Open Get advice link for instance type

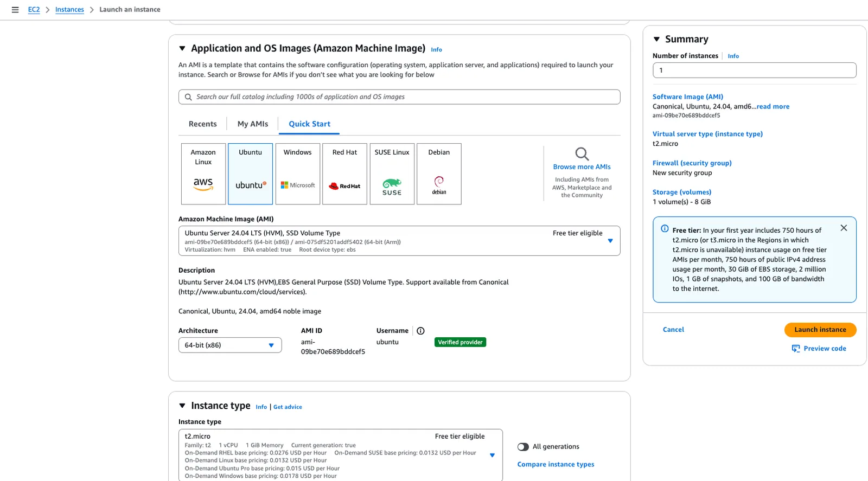288,407
